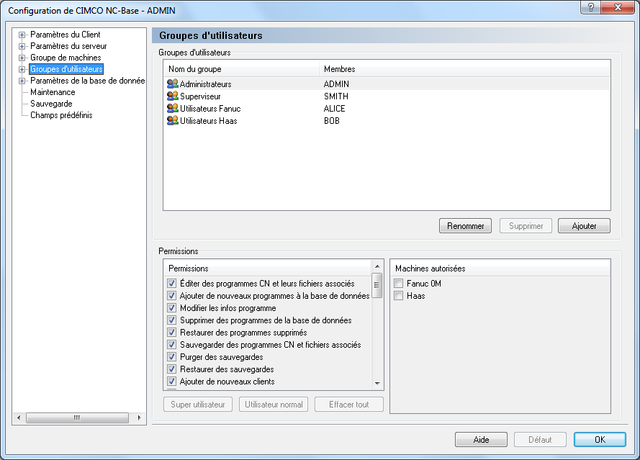Expand the Groupe de machines node
The image size is (640, 460).
point(22,58)
